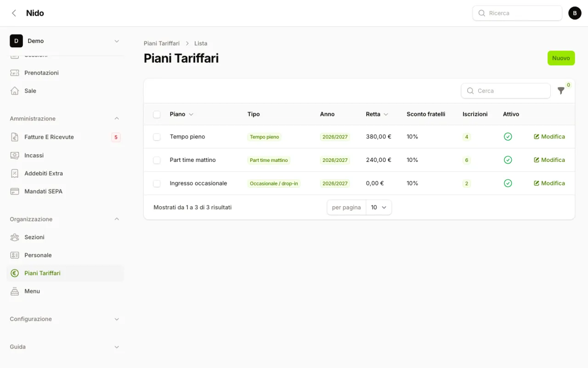Select all rows with header checkbox
The image size is (588, 368).
point(157,114)
